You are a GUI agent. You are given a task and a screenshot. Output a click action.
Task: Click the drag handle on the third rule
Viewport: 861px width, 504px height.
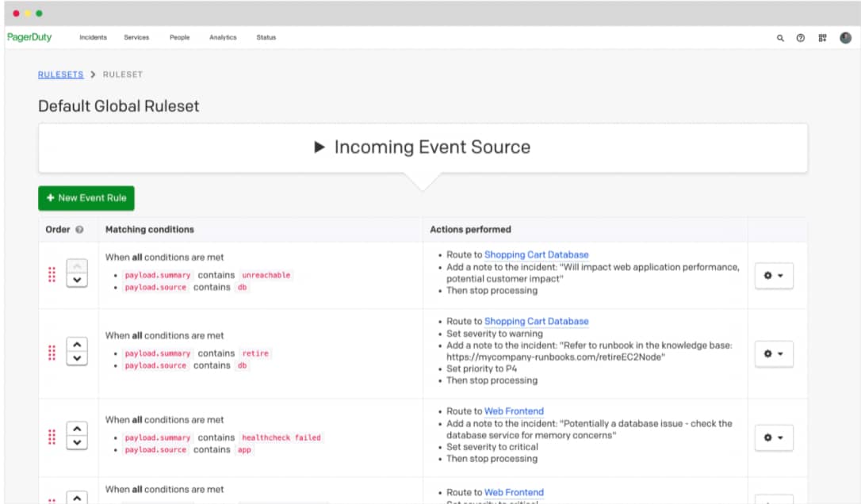[51, 437]
